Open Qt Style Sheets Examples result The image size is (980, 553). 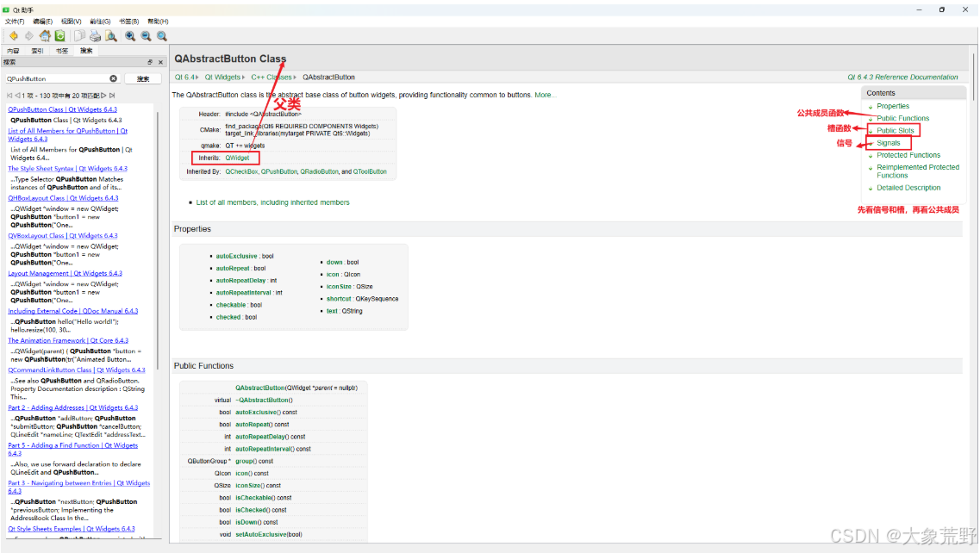[72, 529]
